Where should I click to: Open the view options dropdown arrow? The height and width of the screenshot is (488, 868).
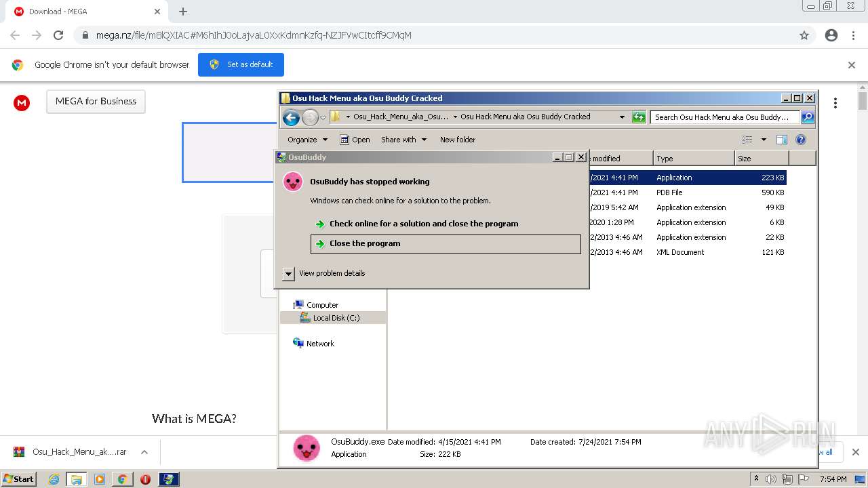pos(764,140)
